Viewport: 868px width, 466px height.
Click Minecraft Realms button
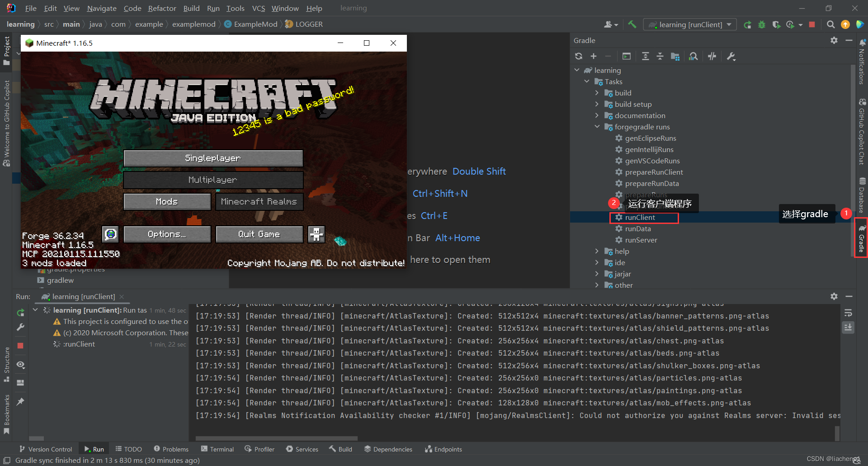coord(259,202)
